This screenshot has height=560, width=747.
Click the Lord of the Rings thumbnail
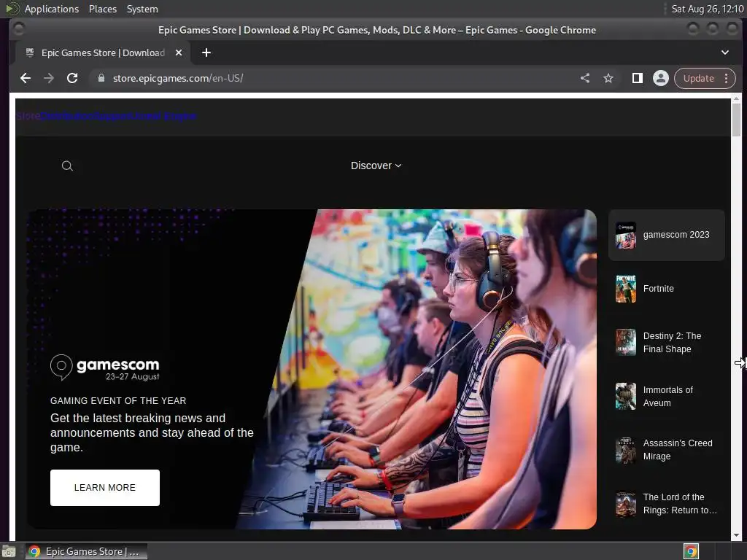[625, 504]
